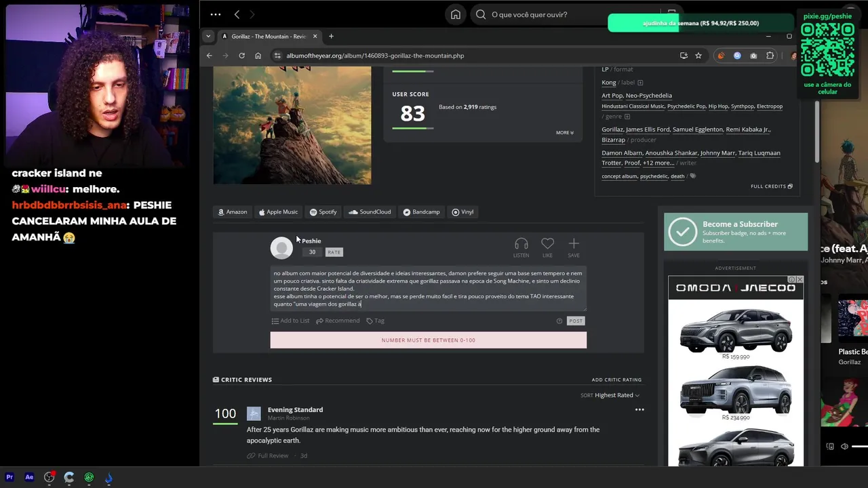Toggle Recommend on the review
Image resolution: width=868 pixels, height=488 pixels.
click(338, 321)
